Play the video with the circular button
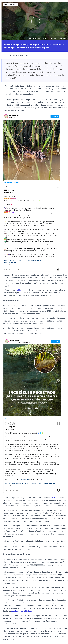The height and width of the screenshot is (644, 68). 36,21
